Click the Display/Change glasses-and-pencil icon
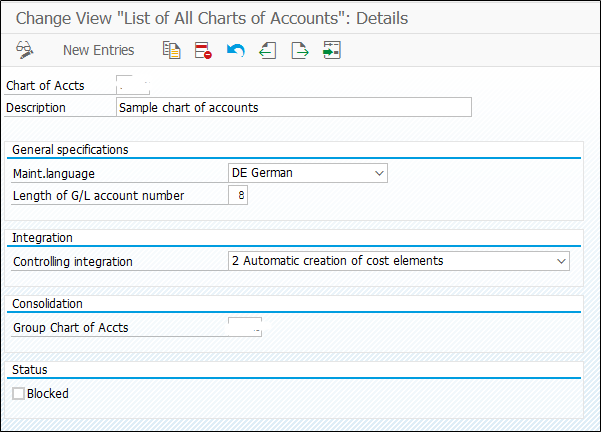The image size is (601, 432). point(25,50)
